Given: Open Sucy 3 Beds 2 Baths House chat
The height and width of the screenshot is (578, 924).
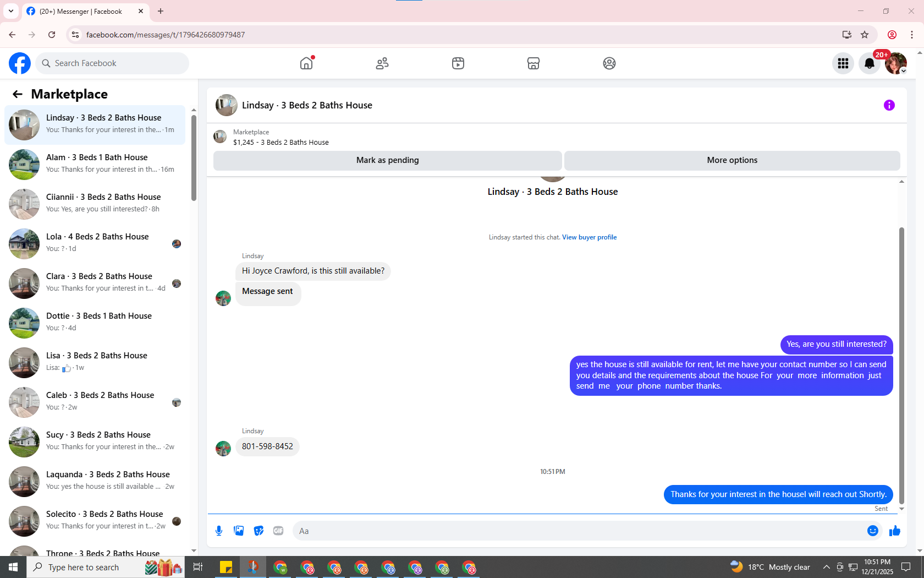Looking at the screenshot, I should pyautogui.click(x=95, y=442).
